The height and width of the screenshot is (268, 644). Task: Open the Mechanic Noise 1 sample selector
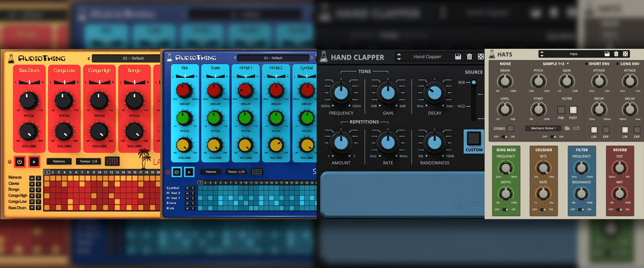point(543,129)
